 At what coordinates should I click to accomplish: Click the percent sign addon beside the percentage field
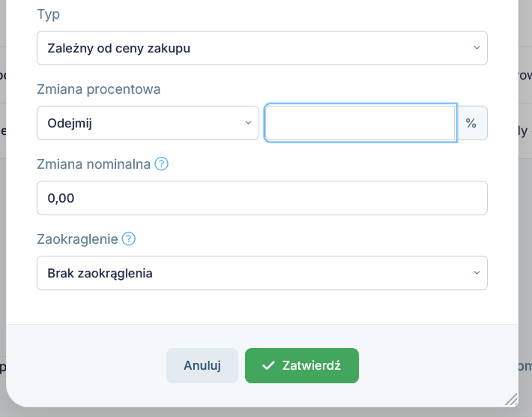click(x=471, y=123)
